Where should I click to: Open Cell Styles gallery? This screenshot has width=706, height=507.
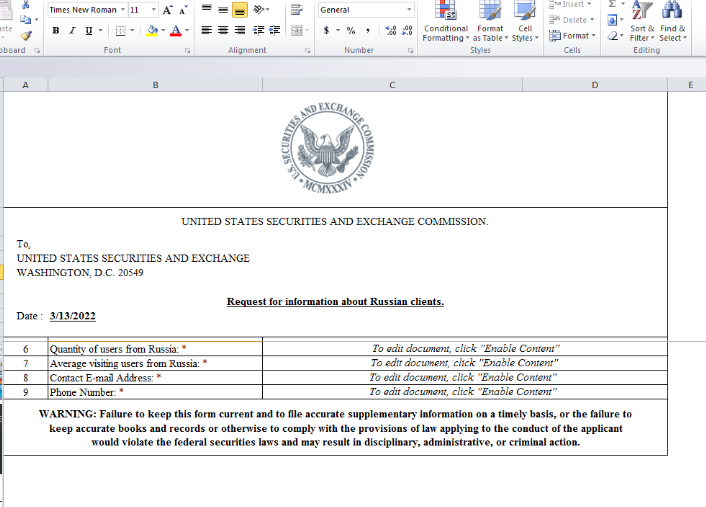click(525, 22)
